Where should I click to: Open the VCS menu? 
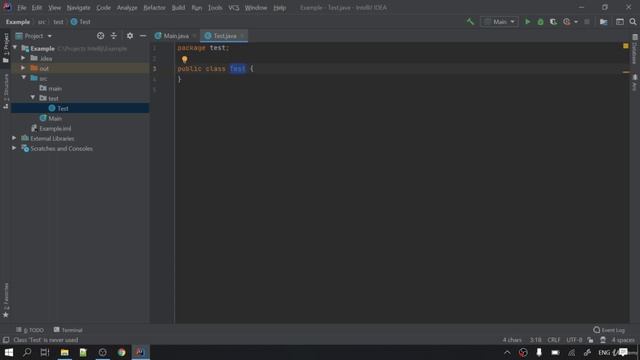(x=233, y=8)
